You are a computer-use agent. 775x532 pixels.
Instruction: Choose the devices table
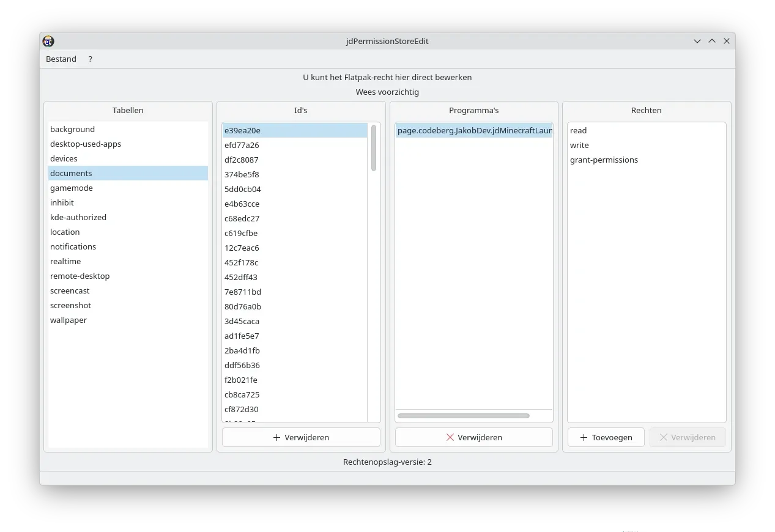point(128,158)
